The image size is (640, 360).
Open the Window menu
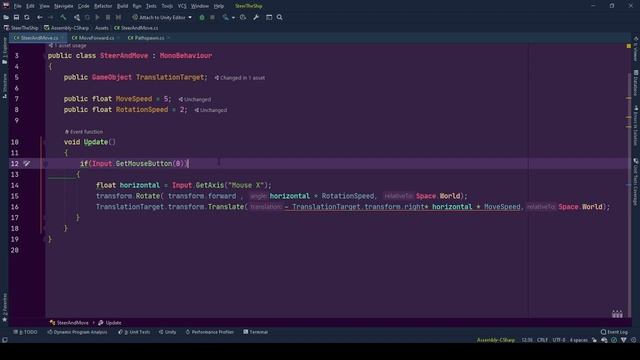point(200,6)
